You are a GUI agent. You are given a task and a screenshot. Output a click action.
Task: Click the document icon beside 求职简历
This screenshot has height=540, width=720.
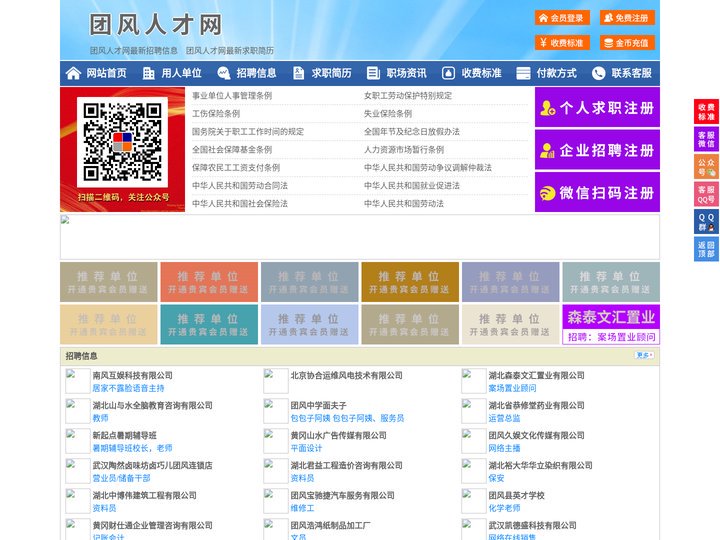pyautogui.click(x=298, y=73)
